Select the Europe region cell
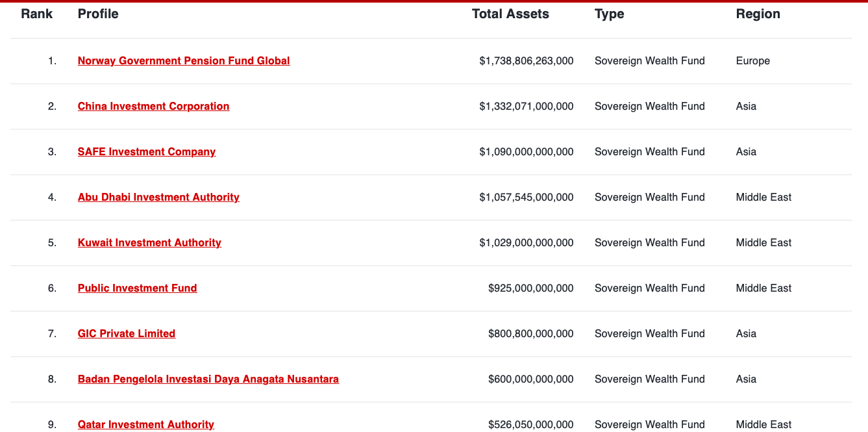The height and width of the screenshot is (432, 868). (752, 60)
